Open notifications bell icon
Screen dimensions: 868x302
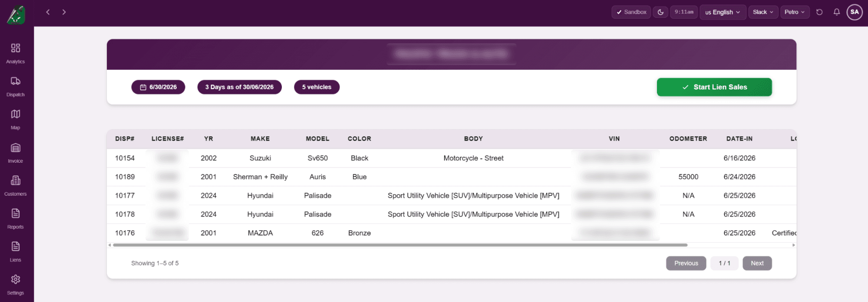pos(837,12)
